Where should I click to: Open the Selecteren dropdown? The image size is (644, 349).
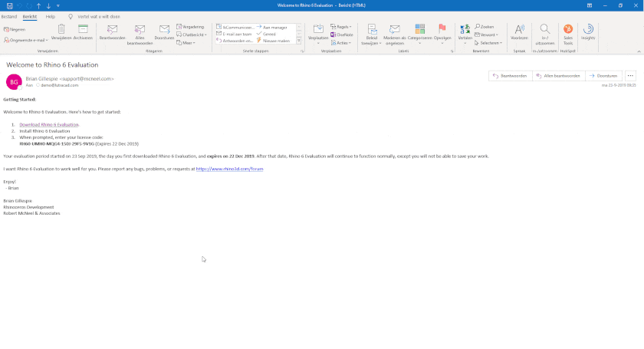click(488, 43)
